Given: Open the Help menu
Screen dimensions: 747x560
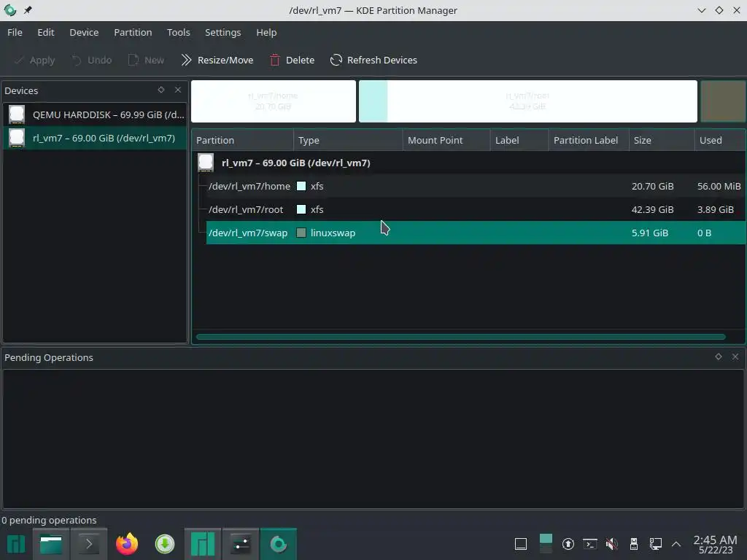Looking at the screenshot, I should tap(266, 32).
